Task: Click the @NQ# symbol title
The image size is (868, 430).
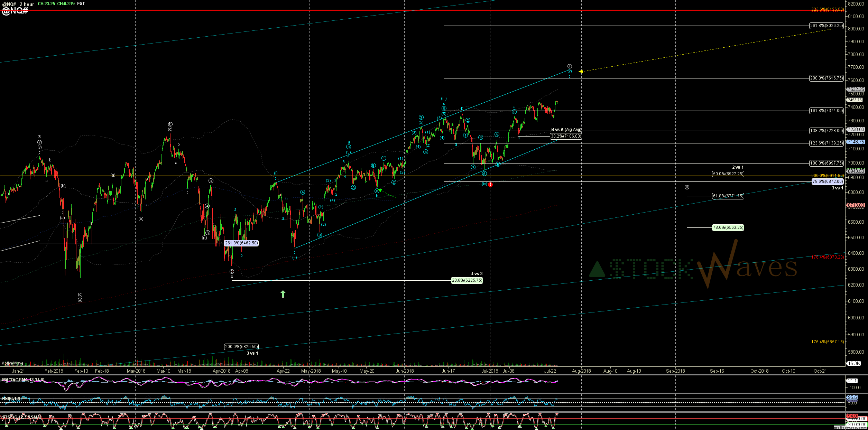Action: pos(15,11)
